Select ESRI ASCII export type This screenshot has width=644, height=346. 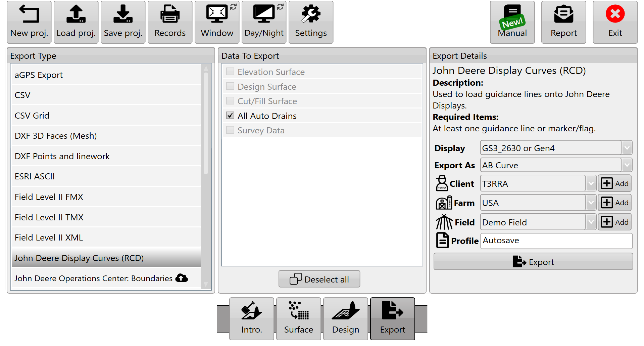tap(106, 176)
